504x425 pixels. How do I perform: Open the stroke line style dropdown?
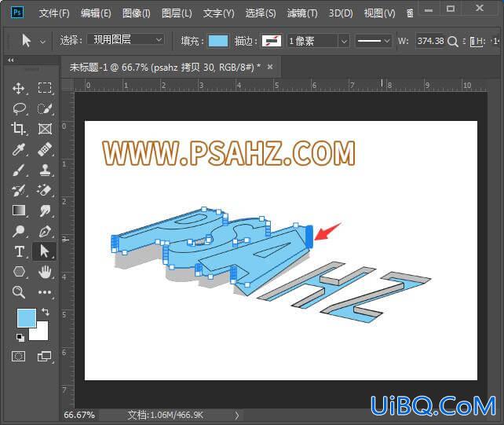click(373, 41)
